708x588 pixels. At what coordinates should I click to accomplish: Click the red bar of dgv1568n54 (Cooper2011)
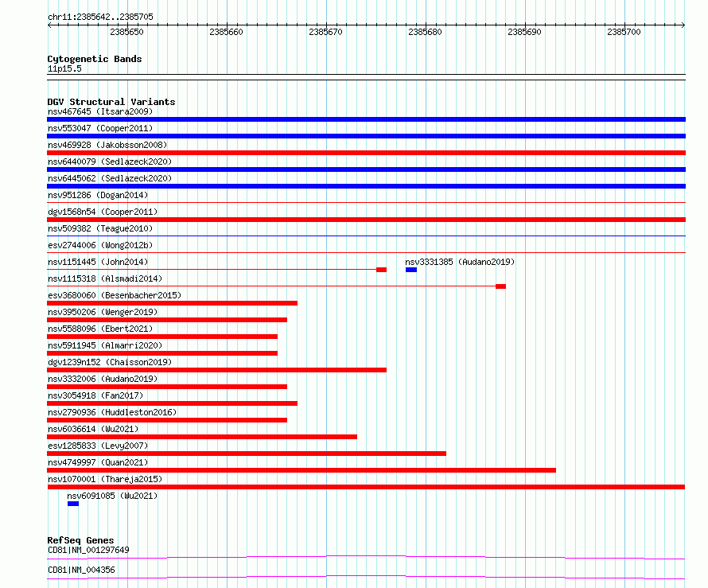tap(366, 220)
